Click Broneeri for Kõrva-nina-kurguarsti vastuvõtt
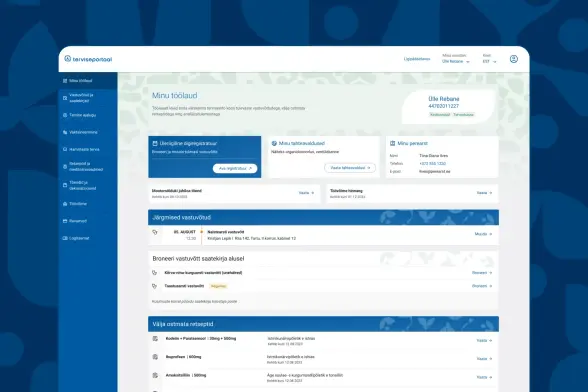Screen dimensions: 588x392 click(482, 273)
